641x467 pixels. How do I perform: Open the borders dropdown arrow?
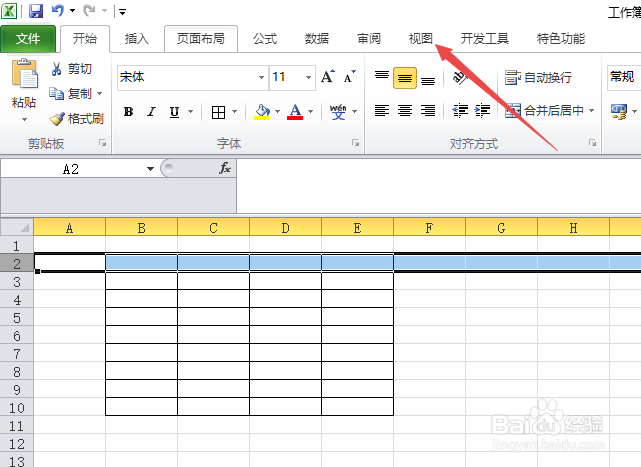(x=235, y=111)
